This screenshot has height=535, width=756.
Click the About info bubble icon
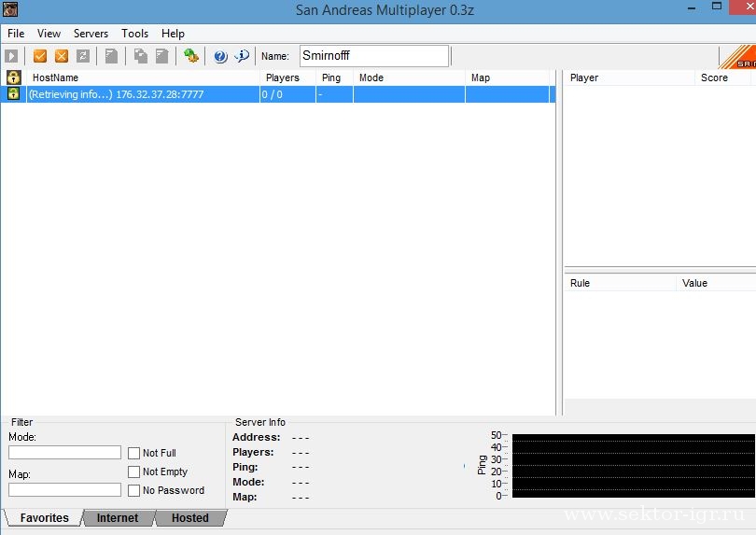pyautogui.click(x=242, y=56)
